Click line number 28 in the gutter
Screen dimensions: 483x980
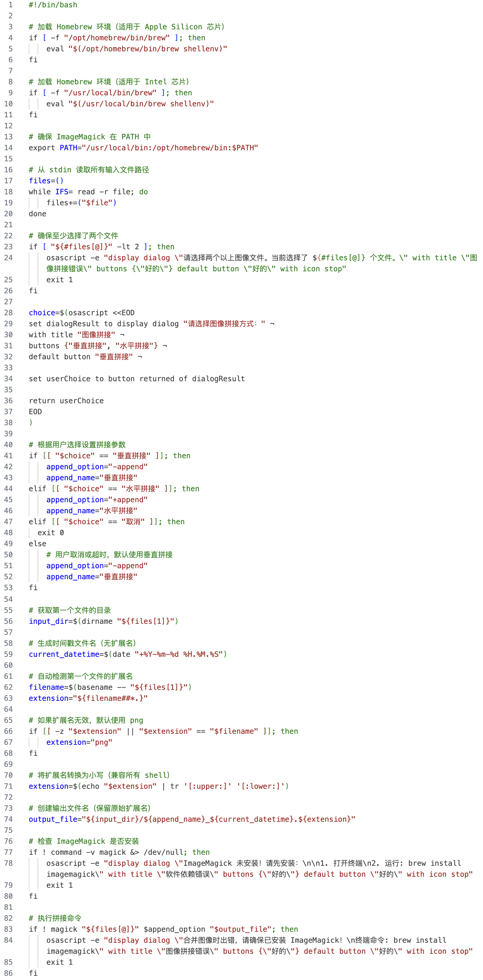[x=8, y=313]
